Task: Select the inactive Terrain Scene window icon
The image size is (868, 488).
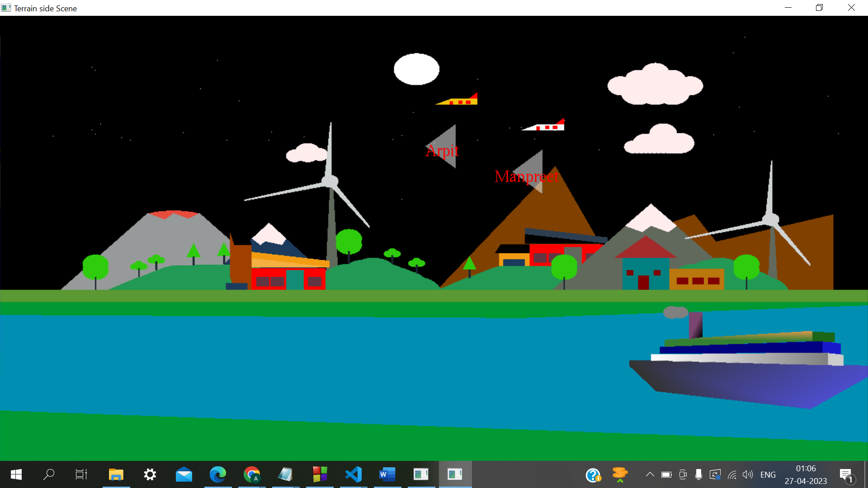Action: click(421, 474)
